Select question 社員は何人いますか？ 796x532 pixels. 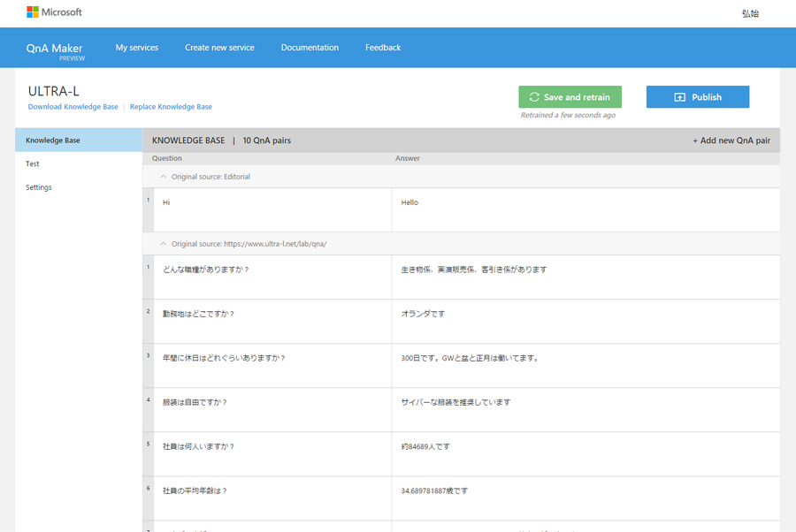click(272, 454)
